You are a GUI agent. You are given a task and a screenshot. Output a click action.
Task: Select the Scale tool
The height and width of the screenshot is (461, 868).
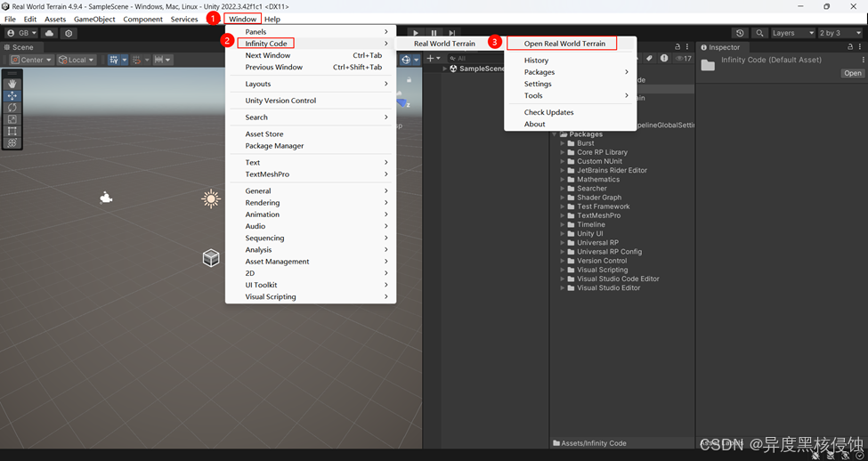12,119
